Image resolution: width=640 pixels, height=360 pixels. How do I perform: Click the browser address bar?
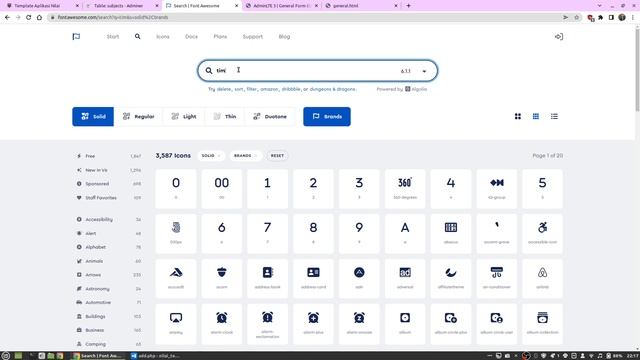click(304, 18)
